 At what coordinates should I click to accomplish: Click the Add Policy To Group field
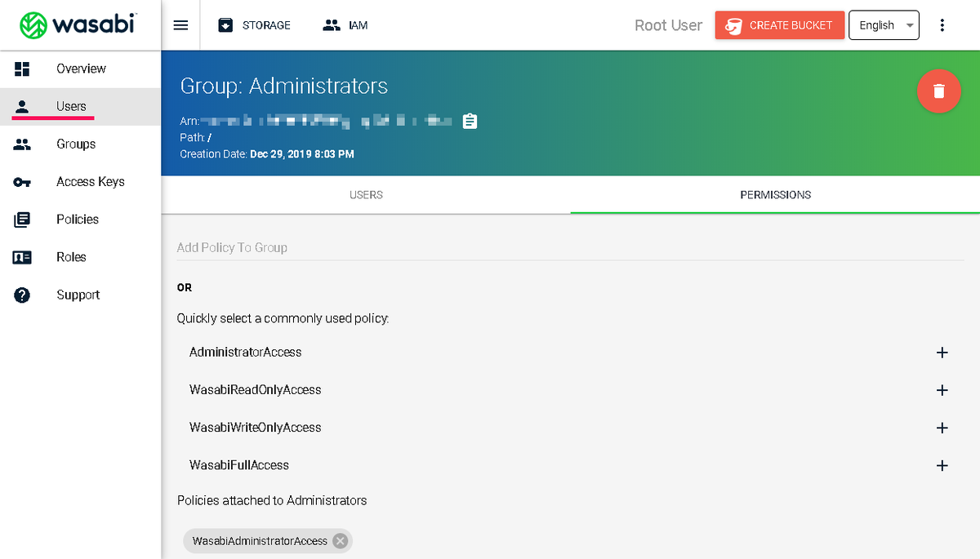pos(571,247)
